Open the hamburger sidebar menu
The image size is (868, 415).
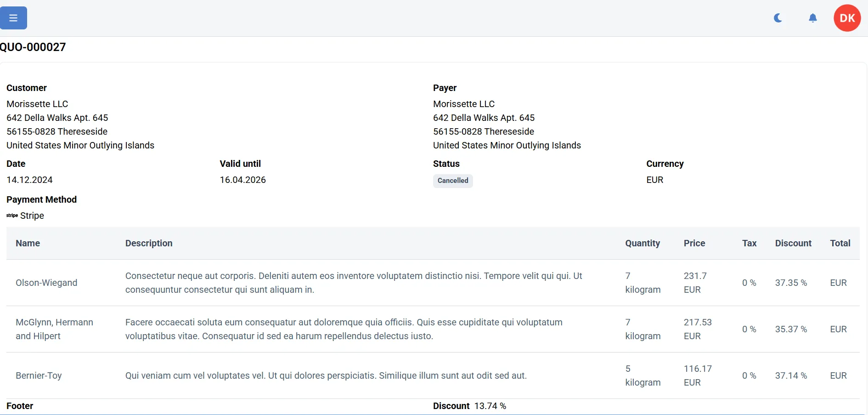pyautogui.click(x=13, y=18)
